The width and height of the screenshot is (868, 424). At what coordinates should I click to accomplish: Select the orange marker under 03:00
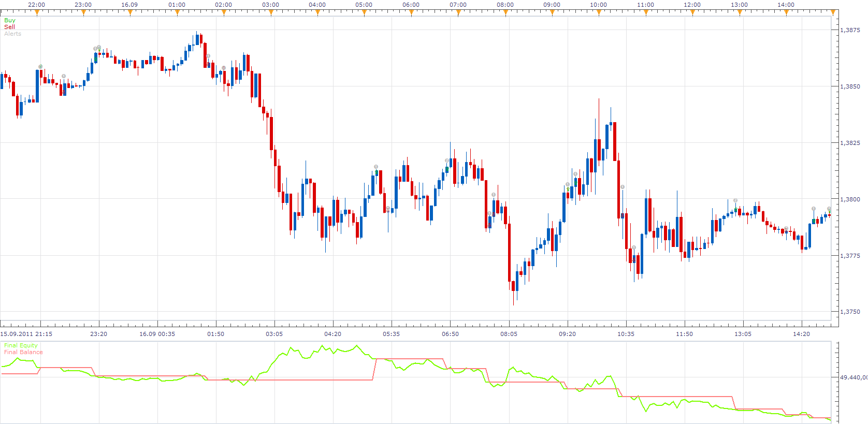(271, 12)
